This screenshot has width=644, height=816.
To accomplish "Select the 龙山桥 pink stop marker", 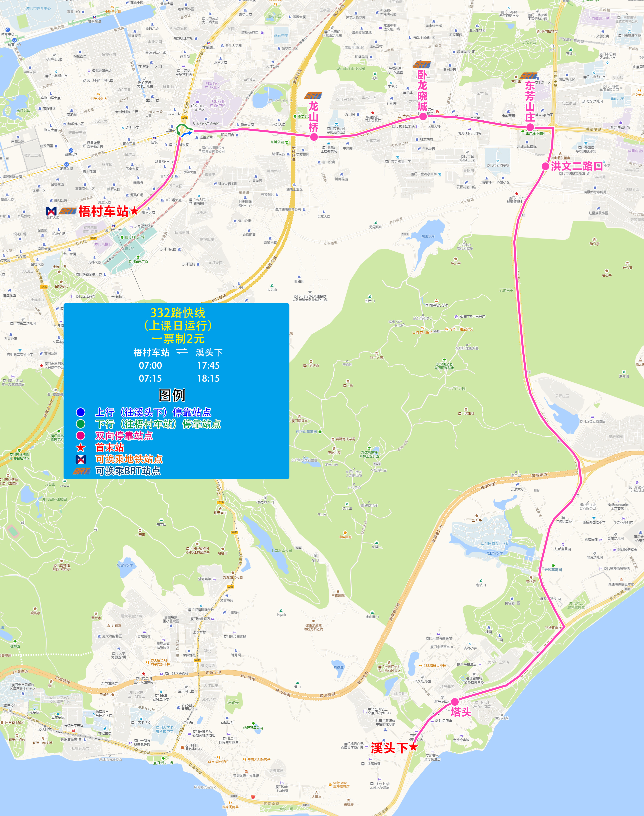I will point(314,137).
